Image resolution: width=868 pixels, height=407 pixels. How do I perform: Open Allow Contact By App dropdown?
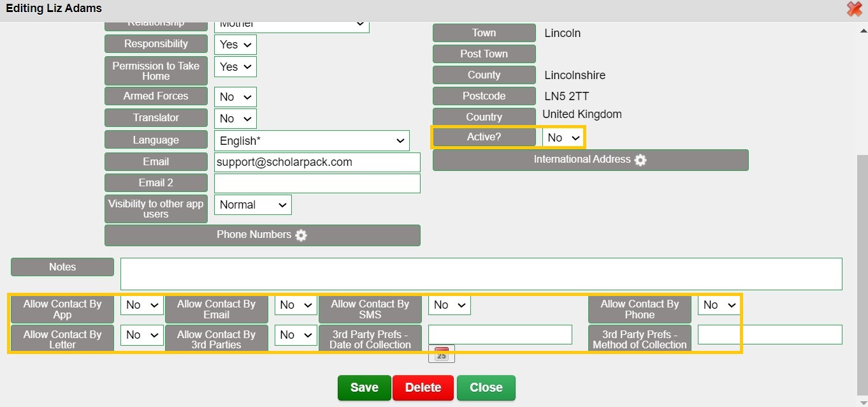[x=142, y=306]
